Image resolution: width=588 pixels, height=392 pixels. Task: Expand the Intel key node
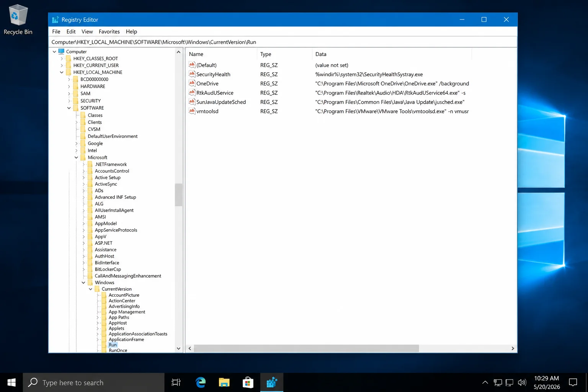[x=76, y=150]
